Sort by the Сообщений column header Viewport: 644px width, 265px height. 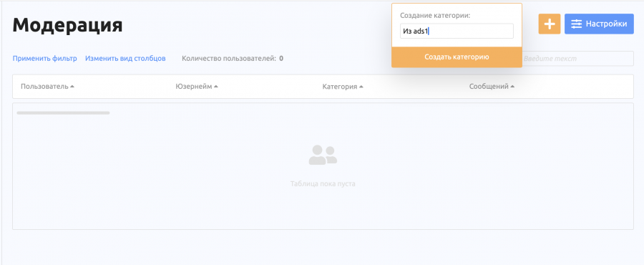489,87
